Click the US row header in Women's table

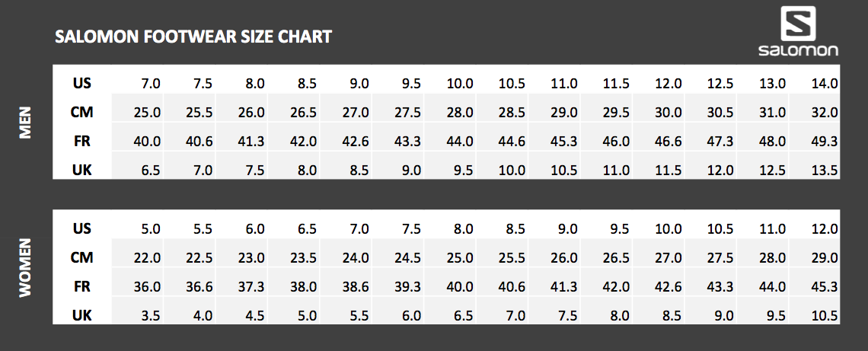82,228
